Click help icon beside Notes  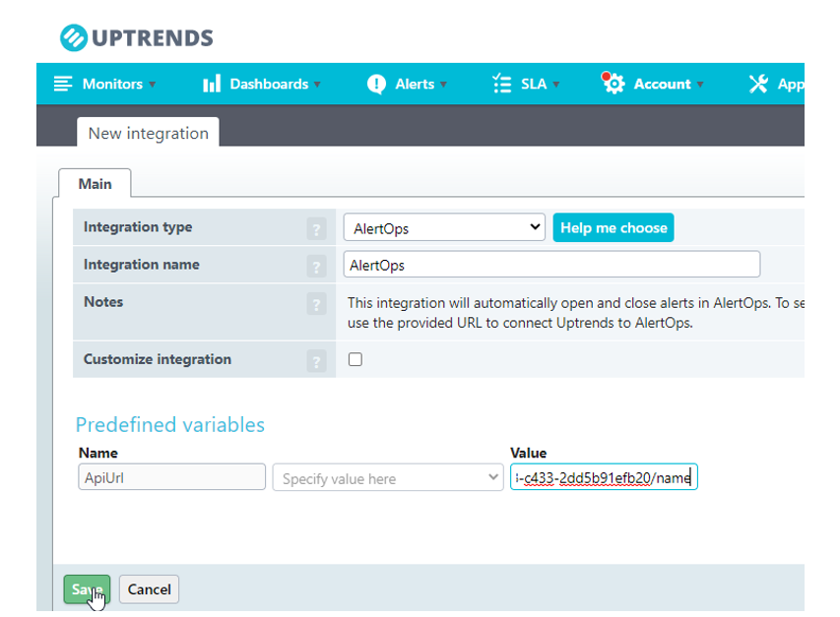click(316, 303)
